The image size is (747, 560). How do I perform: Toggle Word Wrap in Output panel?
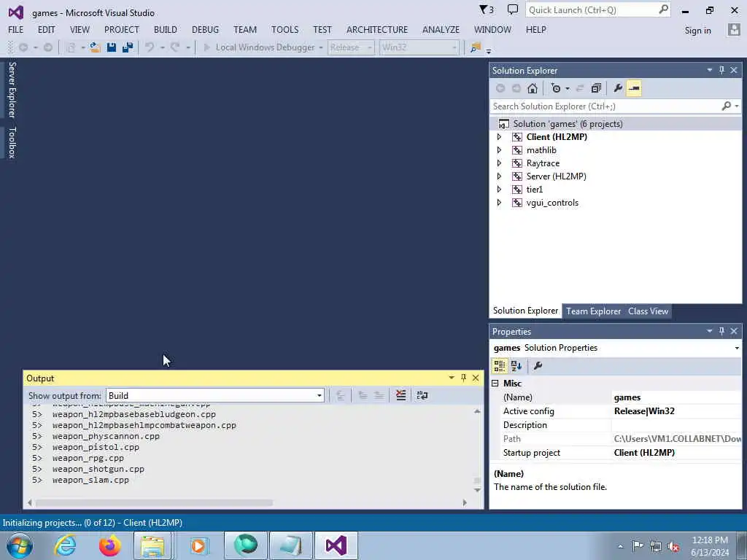click(422, 395)
